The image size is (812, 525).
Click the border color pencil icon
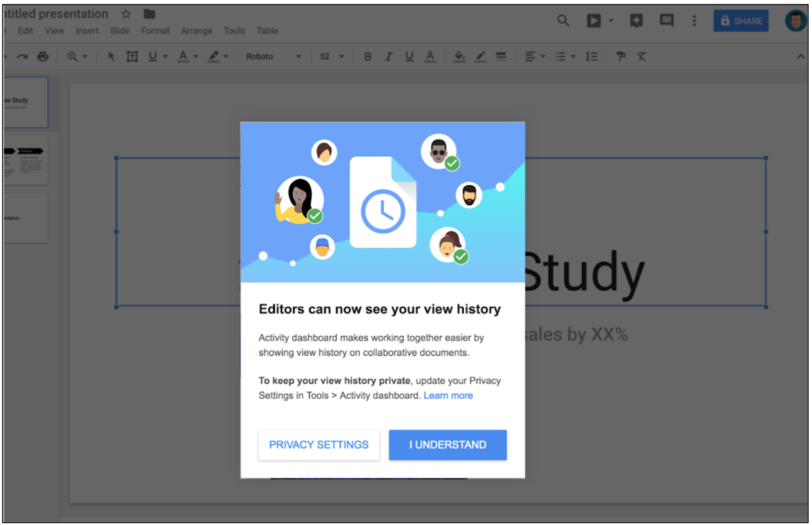click(480, 56)
